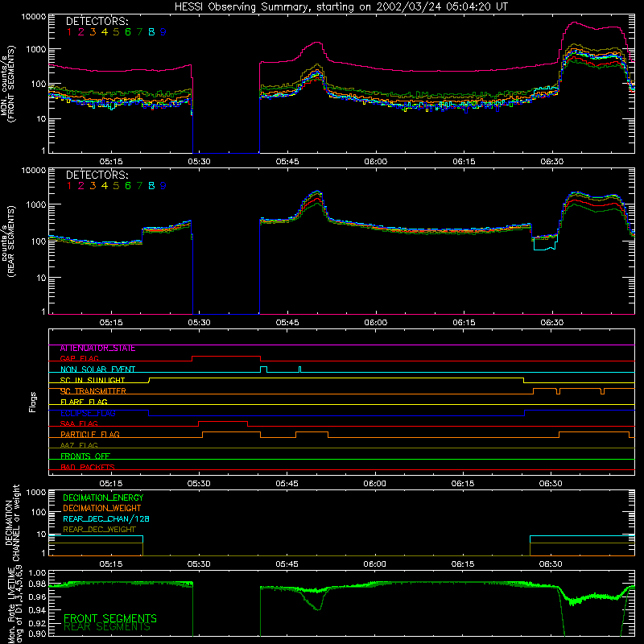This screenshot has width=644, height=644.
Task: Click the dim REAR SEGMENTS livetime legend label
Action: [107, 627]
